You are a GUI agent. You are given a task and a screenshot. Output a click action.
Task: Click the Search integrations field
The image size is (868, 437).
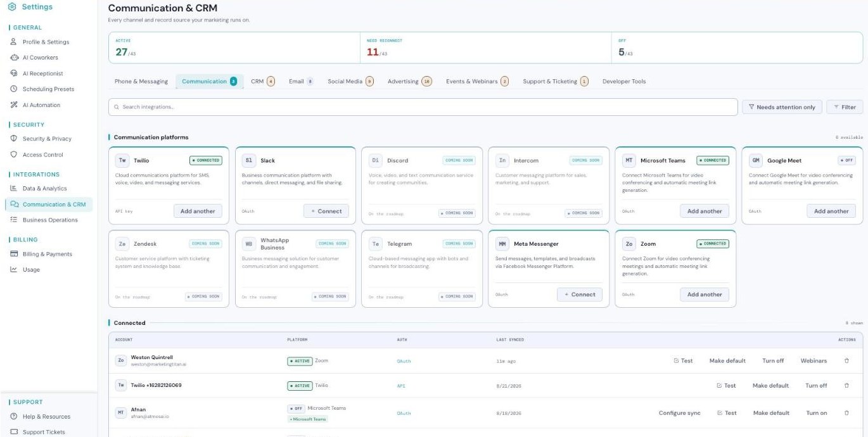point(423,107)
